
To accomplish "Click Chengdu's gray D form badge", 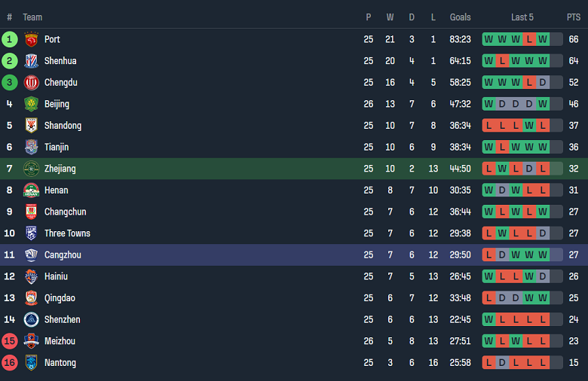I will 543,83.
